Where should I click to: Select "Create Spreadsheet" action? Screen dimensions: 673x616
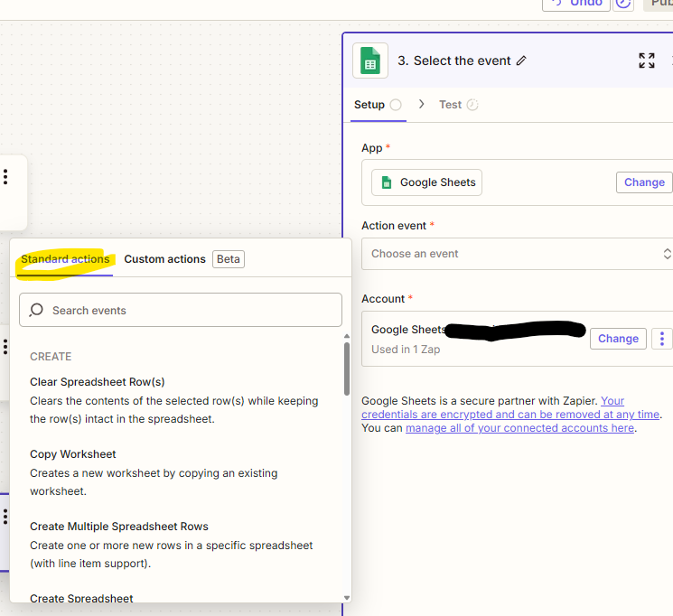(x=81, y=598)
